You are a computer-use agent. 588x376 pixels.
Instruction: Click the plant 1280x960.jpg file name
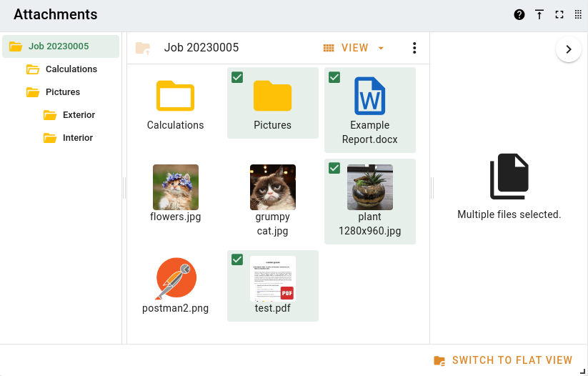(x=370, y=224)
